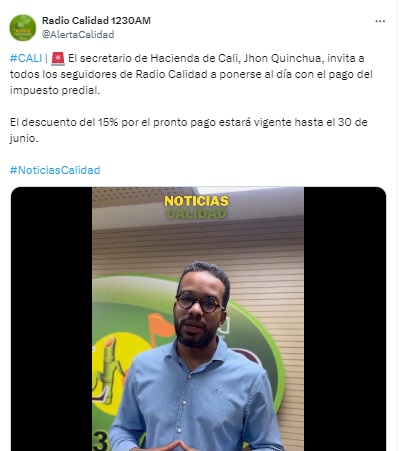Click the red siren emoji

click(x=58, y=58)
